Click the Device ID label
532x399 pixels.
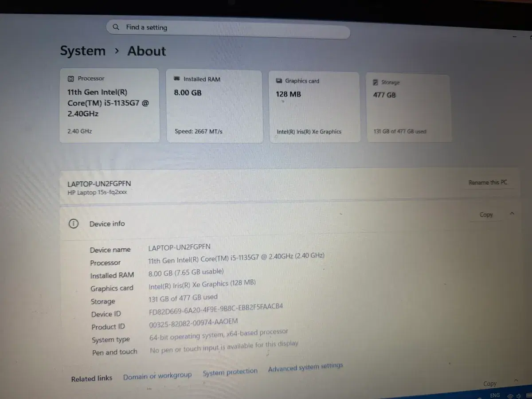click(106, 314)
